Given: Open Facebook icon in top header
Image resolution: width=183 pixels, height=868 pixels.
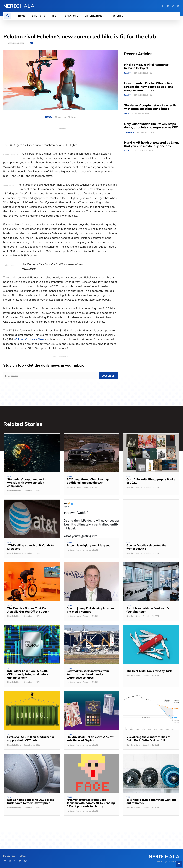Looking at the screenshot, I should (x=162, y=6).
